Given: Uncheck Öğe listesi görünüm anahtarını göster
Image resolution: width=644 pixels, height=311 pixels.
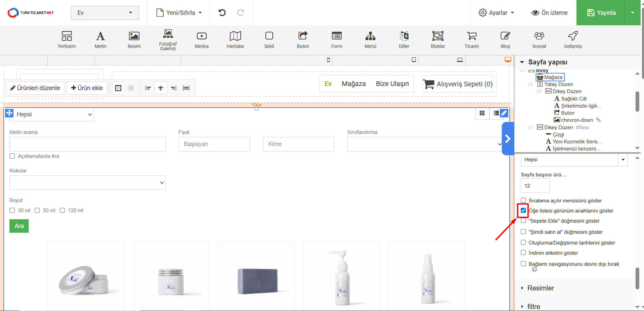Looking at the screenshot, I should click(x=523, y=210).
